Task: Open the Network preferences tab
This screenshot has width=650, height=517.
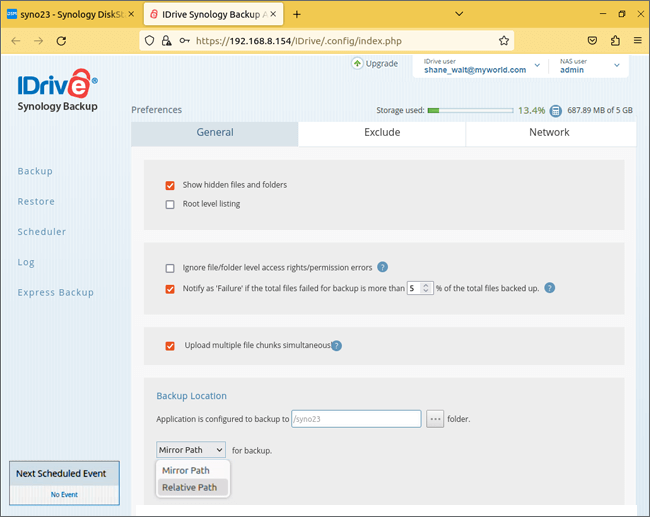Action: click(x=549, y=133)
